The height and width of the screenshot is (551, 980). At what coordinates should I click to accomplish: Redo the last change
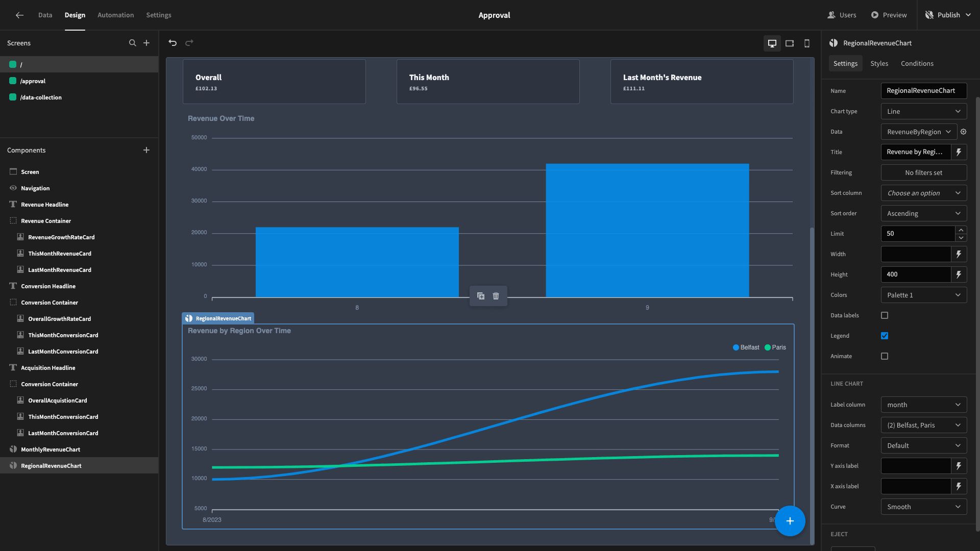(189, 43)
